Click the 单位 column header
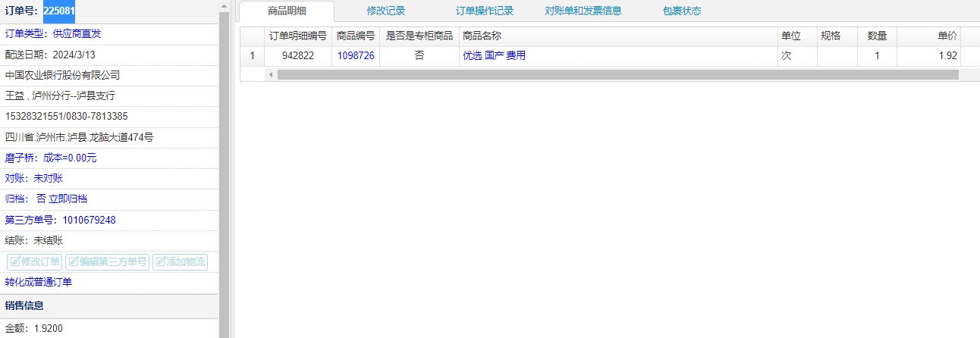The height and width of the screenshot is (338, 980). click(x=797, y=36)
